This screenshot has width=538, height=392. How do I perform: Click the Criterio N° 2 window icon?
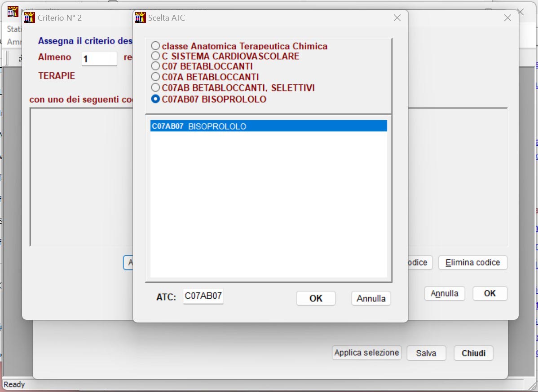coord(30,17)
